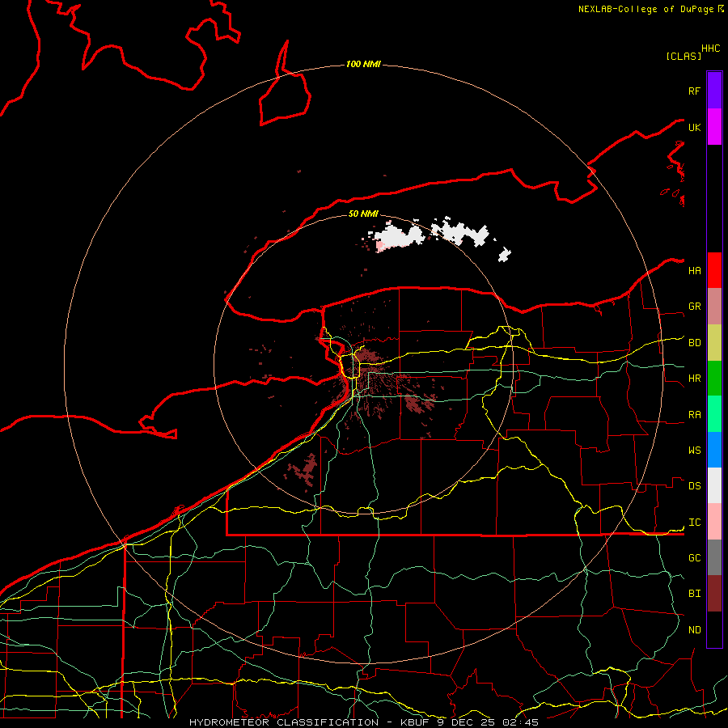Click the dense brown echo cluster at radar center

tap(365, 358)
